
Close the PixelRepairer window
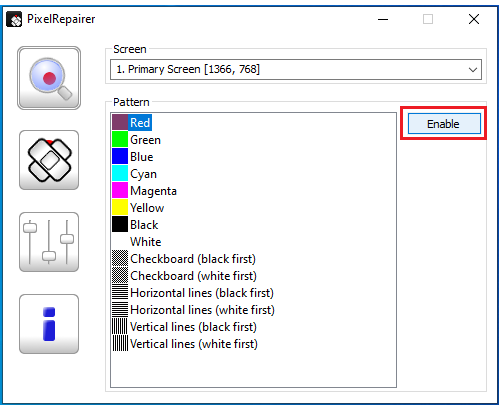(x=474, y=19)
